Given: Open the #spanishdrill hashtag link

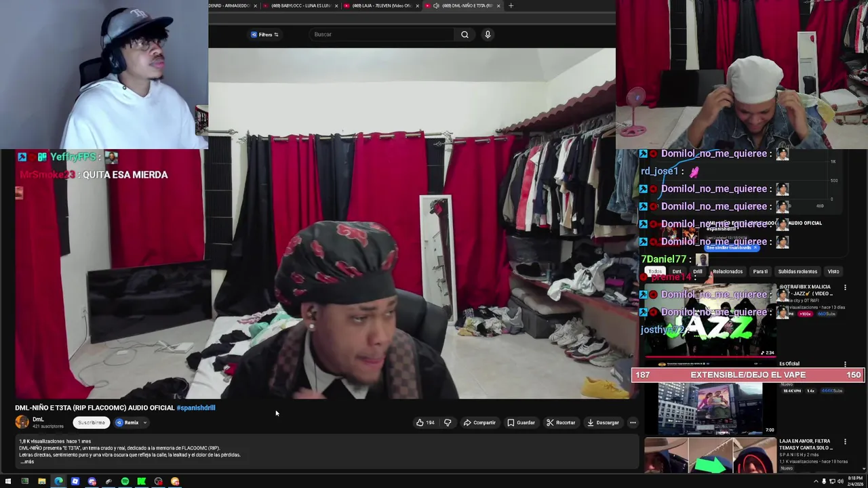Looking at the screenshot, I should tap(196, 408).
